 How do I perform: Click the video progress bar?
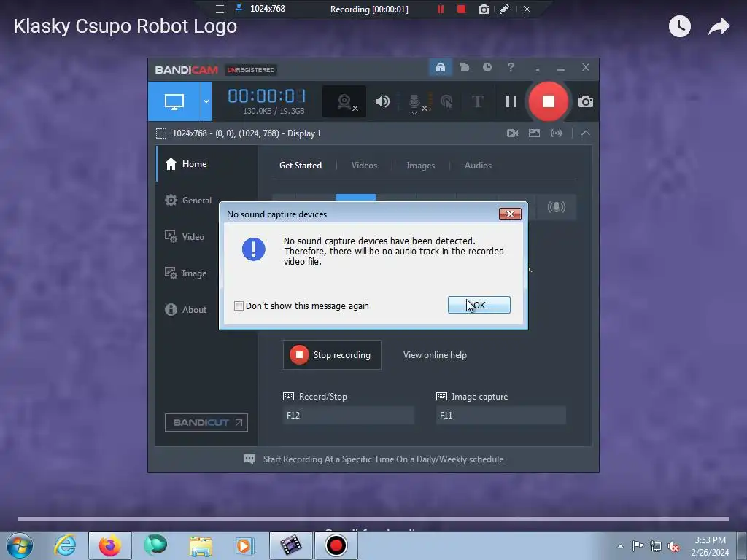pyautogui.click(x=373, y=518)
